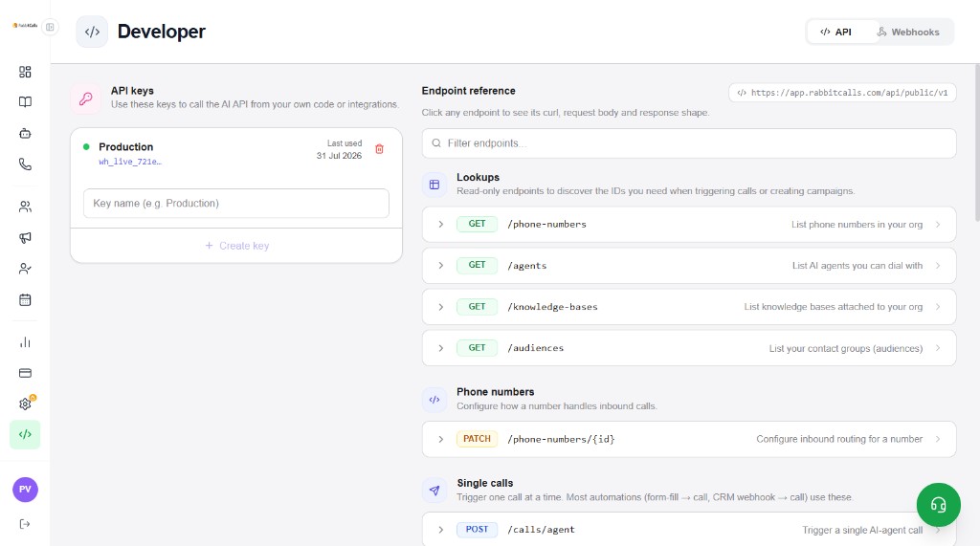Click 'List your contact groups (audiences)' text
This screenshot has height=546, width=980.
point(846,348)
